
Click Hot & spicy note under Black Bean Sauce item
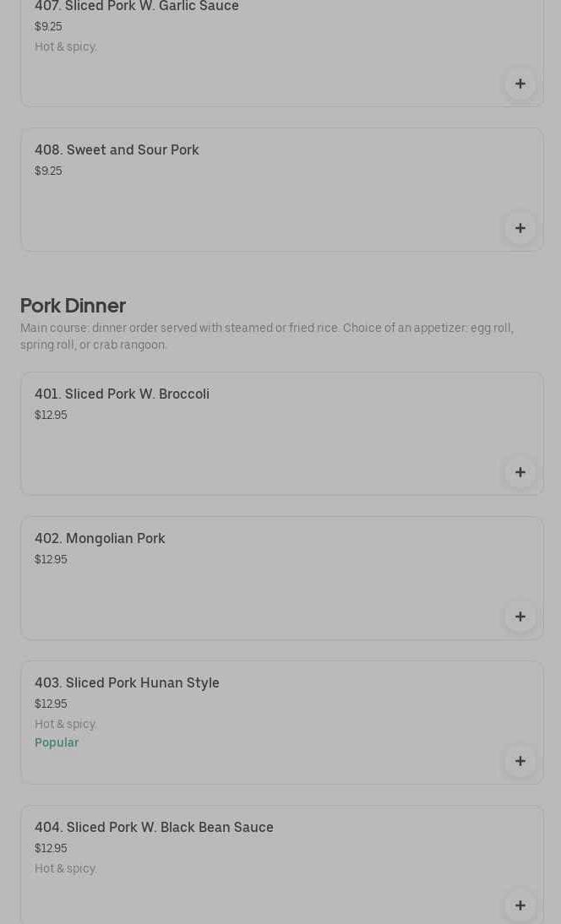66,868
